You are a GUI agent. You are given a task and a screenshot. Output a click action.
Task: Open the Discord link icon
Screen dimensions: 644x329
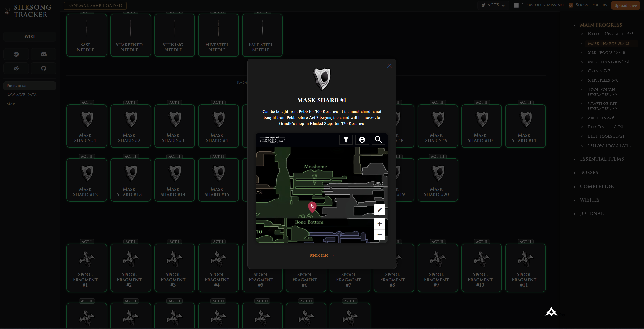tap(44, 54)
